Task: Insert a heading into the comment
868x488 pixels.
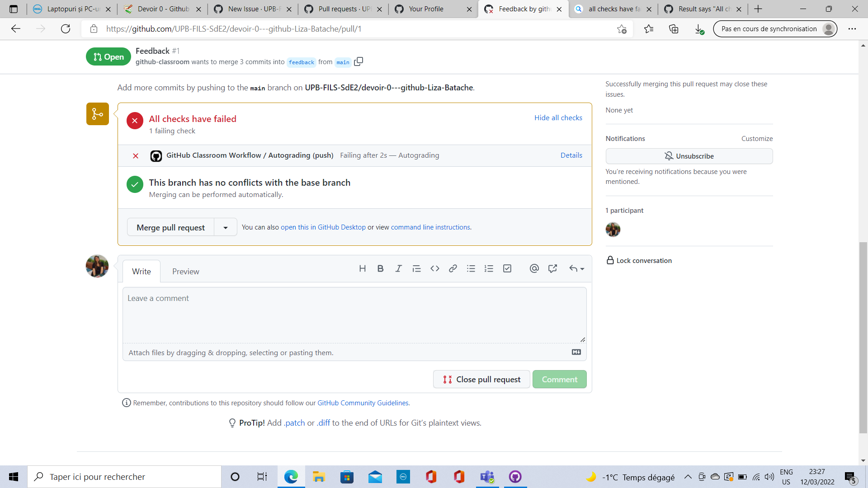Action: pos(362,268)
